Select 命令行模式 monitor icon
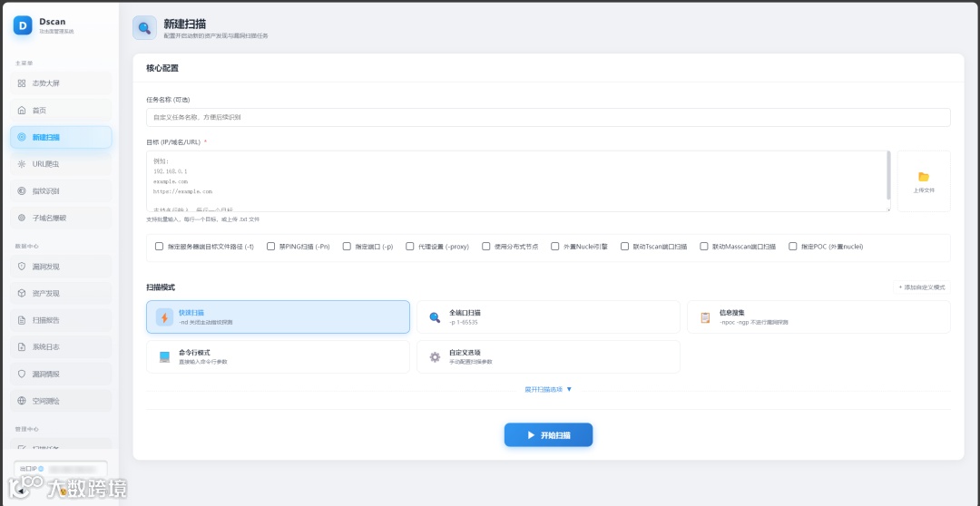 pyautogui.click(x=164, y=357)
